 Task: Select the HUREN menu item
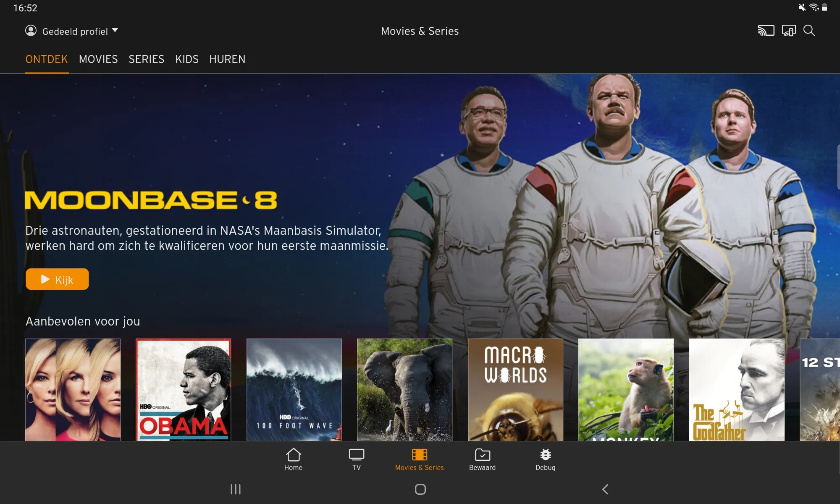227,59
